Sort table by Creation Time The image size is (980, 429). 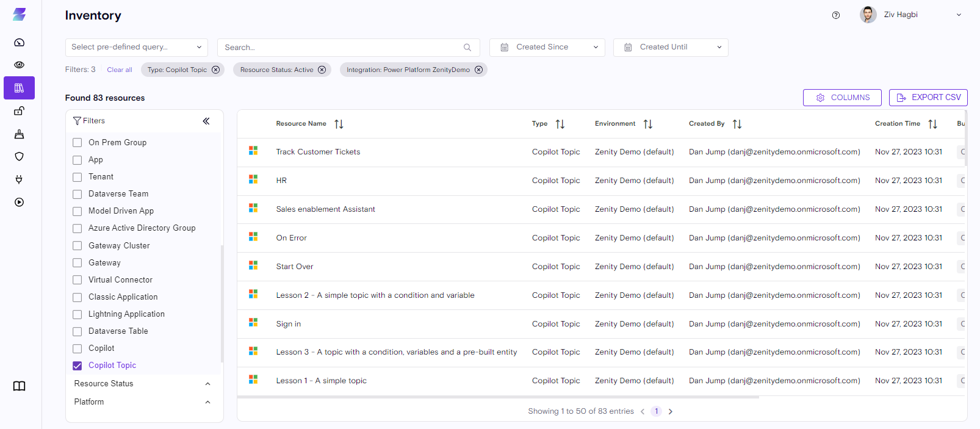pos(932,124)
